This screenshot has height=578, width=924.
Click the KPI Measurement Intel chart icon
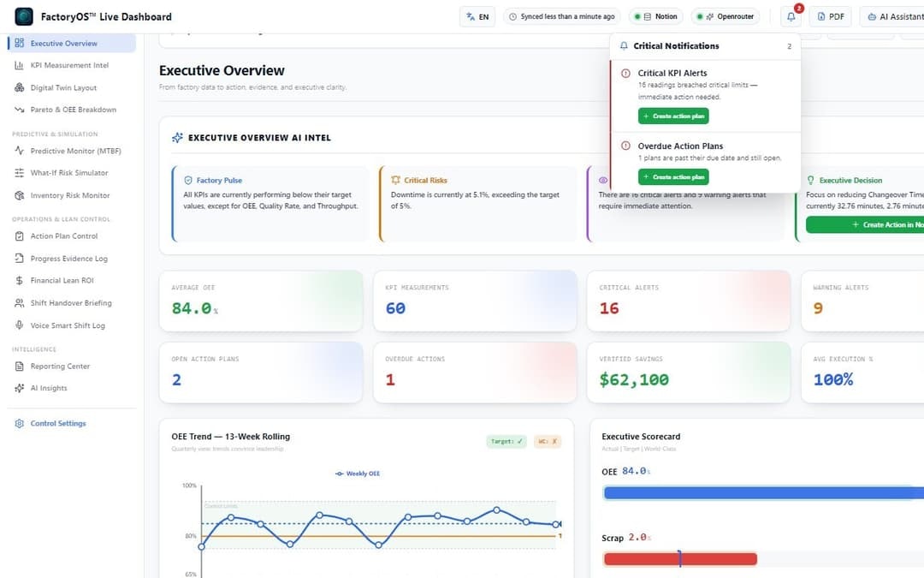pos(20,65)
